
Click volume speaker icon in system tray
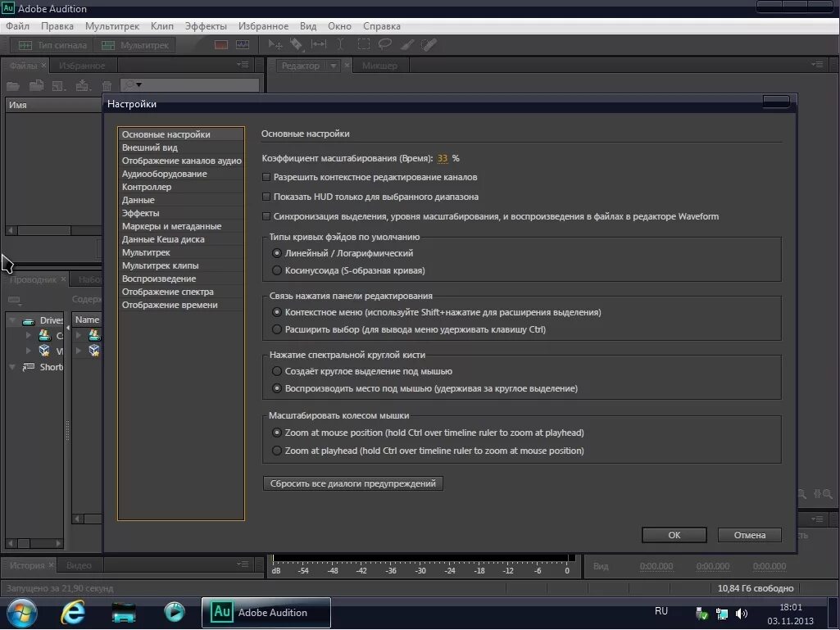(742, 614)
